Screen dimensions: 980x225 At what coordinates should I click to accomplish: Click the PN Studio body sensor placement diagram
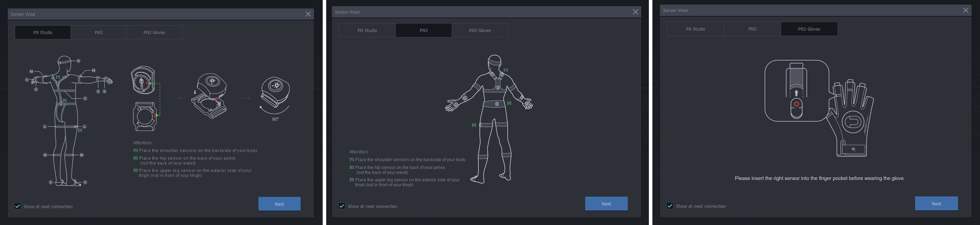pyautogui.click(x=69, y=121)
